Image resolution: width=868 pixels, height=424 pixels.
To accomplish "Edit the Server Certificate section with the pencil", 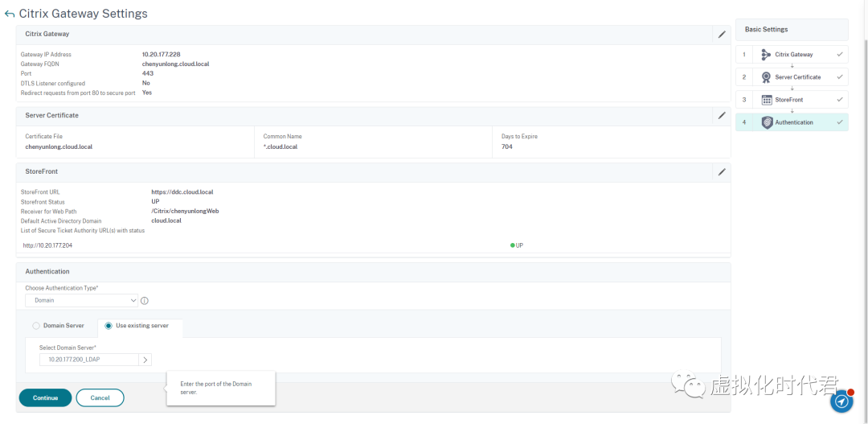I will click(x=721, y=116).
